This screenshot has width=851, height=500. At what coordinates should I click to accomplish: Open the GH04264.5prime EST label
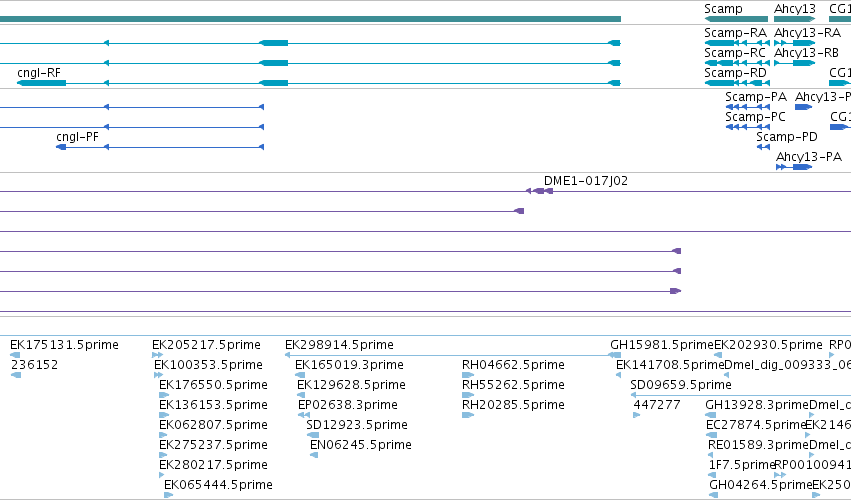click(x=760, y=485)
